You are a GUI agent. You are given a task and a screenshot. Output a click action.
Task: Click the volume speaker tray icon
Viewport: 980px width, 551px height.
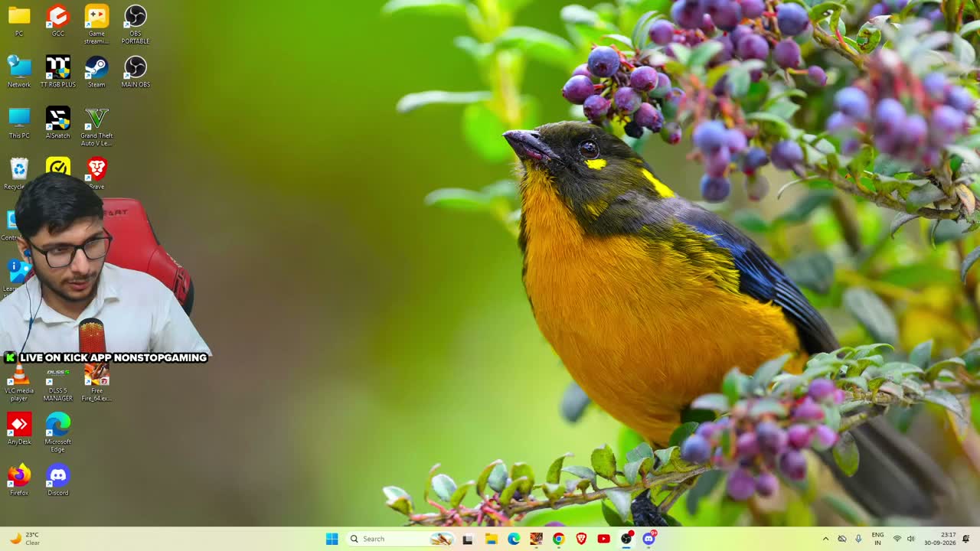click(x=910, y=539)
